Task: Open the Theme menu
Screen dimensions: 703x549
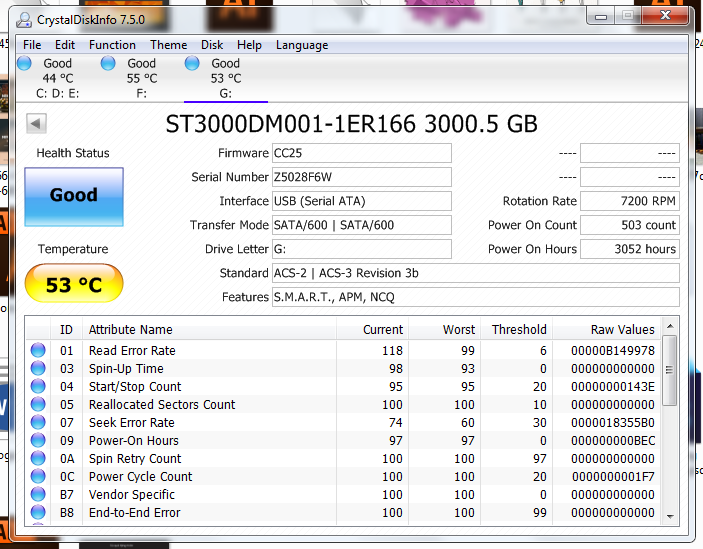Action: click(x=168, y=45)
